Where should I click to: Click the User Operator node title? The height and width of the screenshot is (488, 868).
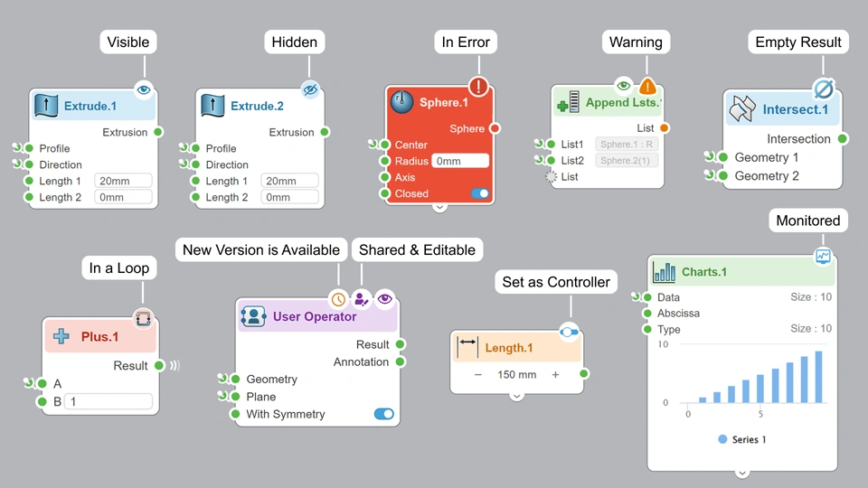(315, 316)
